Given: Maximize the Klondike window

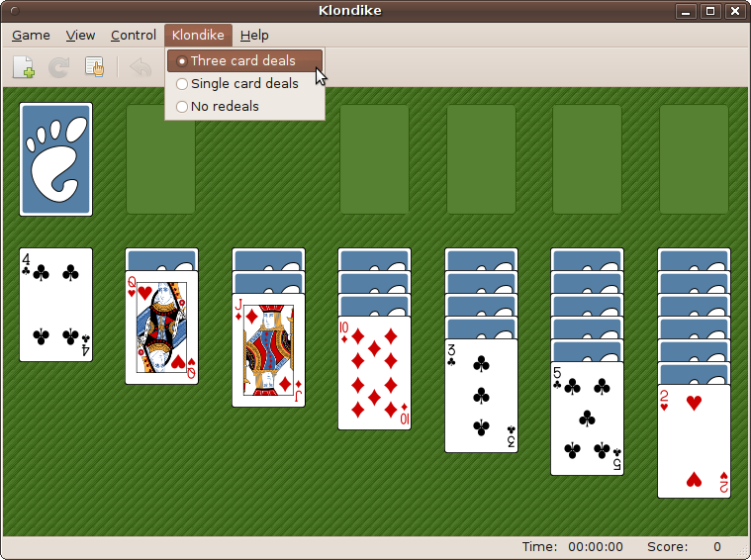Looking at the screenshot, I should (710, 11).
